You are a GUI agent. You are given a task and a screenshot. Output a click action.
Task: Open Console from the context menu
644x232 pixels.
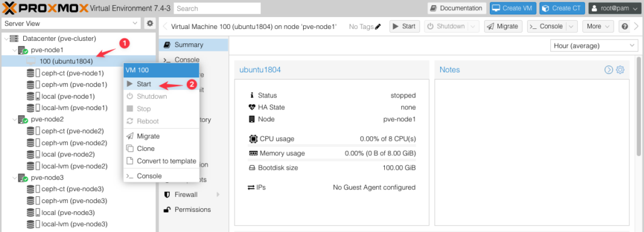(x=162, y=176)
